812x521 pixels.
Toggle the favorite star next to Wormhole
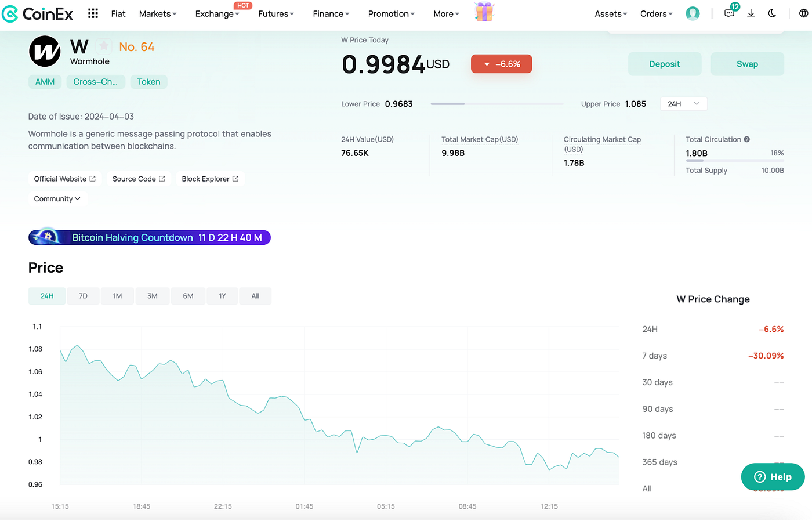pyautogui.click(x=104, y=45)
